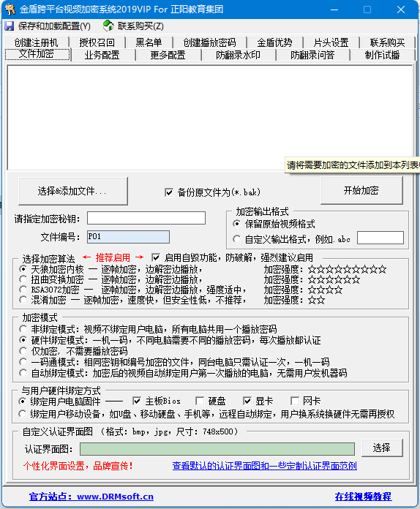
Task: Click the 文件编号 field containing P01
Action: point(128,237)
